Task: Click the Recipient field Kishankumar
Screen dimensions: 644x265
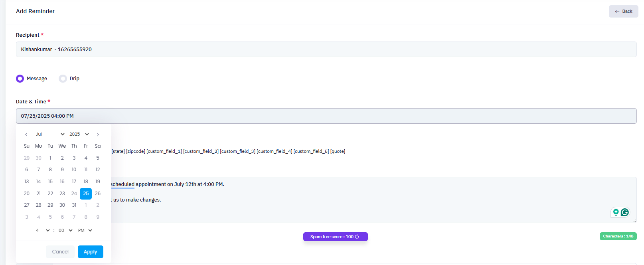Action: point(326,49)
